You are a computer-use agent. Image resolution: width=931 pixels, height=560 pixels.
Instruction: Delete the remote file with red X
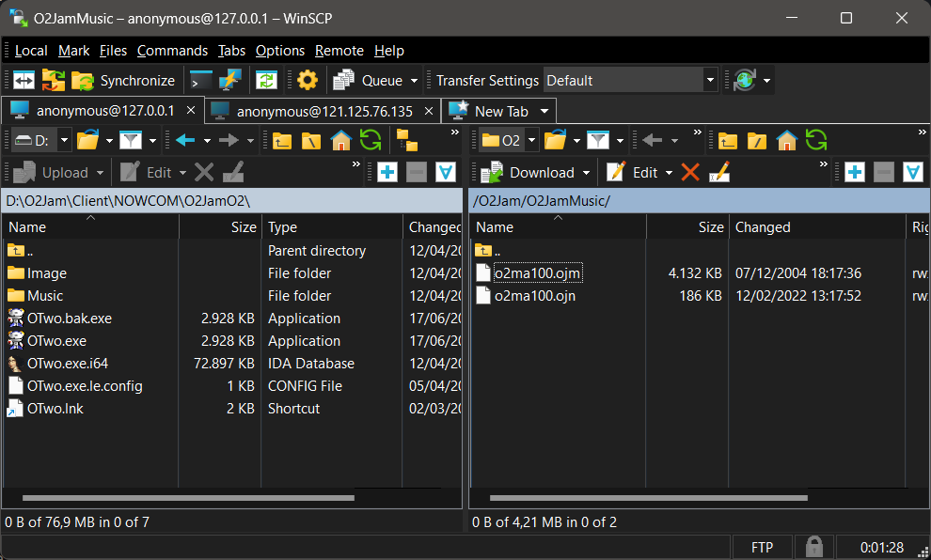[x=690, y=172]
